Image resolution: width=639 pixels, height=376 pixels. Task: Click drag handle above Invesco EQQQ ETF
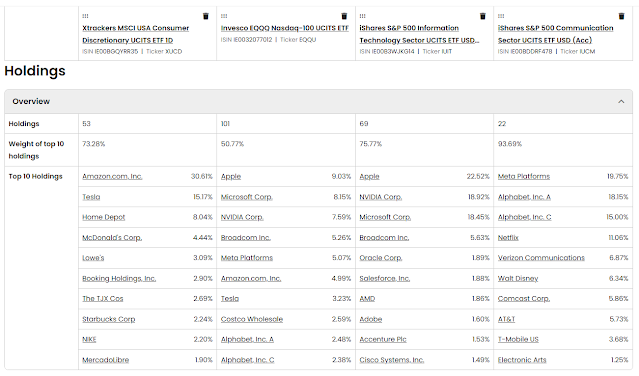[224, 16]
